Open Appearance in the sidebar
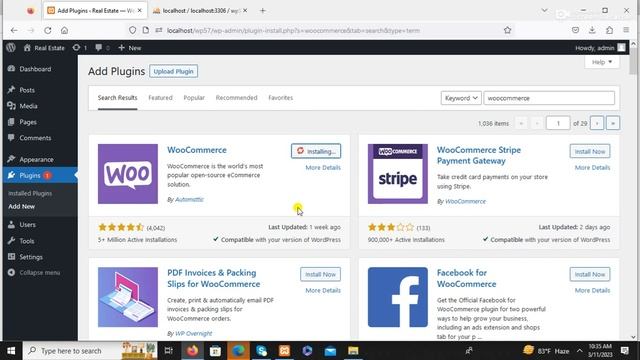The image size is (640, 360). click(x=36, y=159)
